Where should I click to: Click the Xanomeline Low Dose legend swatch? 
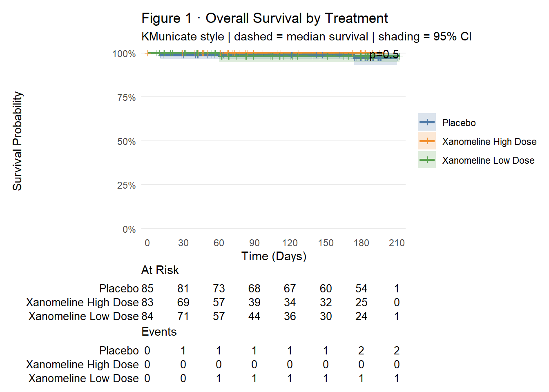[427, 160]
